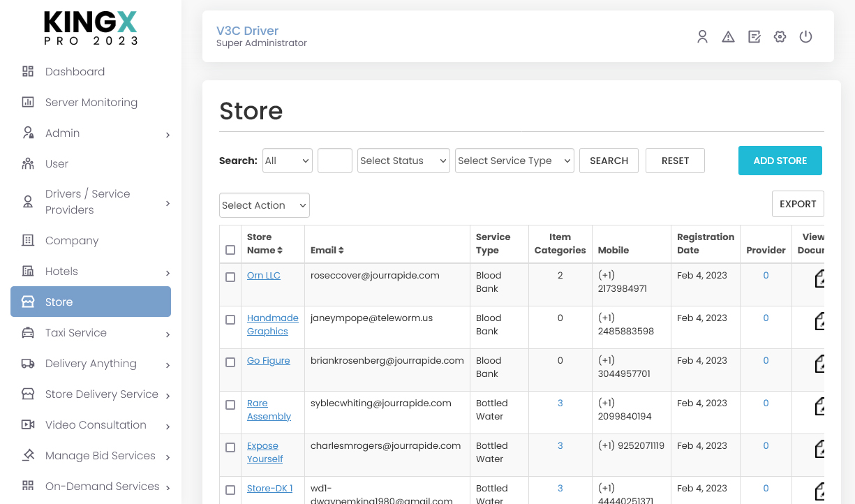Open the Select Action dropdown

click(265, 205)
